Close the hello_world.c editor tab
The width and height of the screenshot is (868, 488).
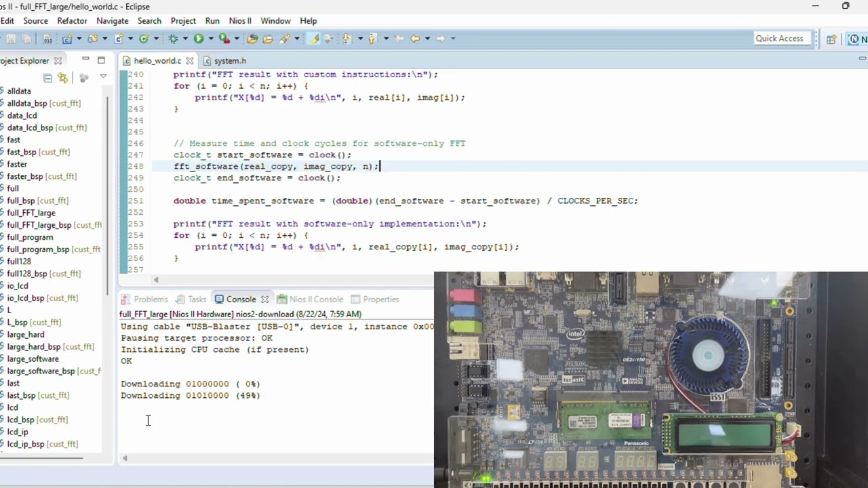[190, 61]
